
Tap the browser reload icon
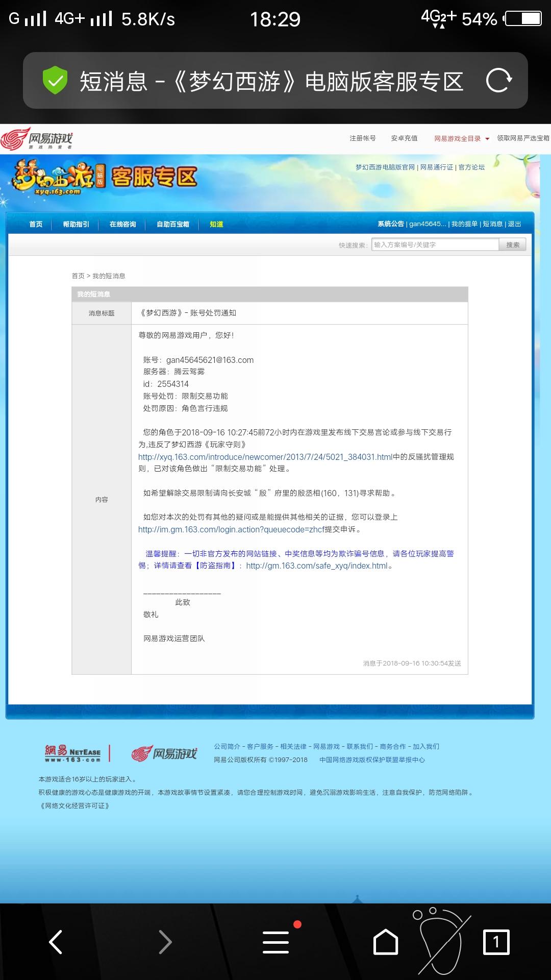498,81
